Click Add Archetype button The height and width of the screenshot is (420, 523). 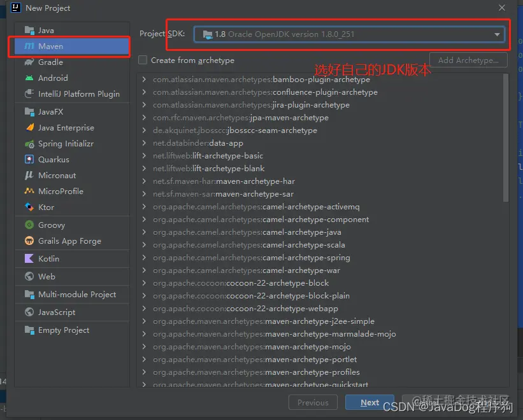468,60
